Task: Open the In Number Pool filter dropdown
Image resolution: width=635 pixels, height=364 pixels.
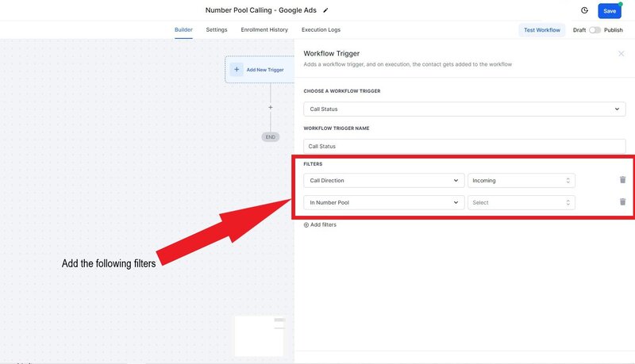Action: click(384, 203)
